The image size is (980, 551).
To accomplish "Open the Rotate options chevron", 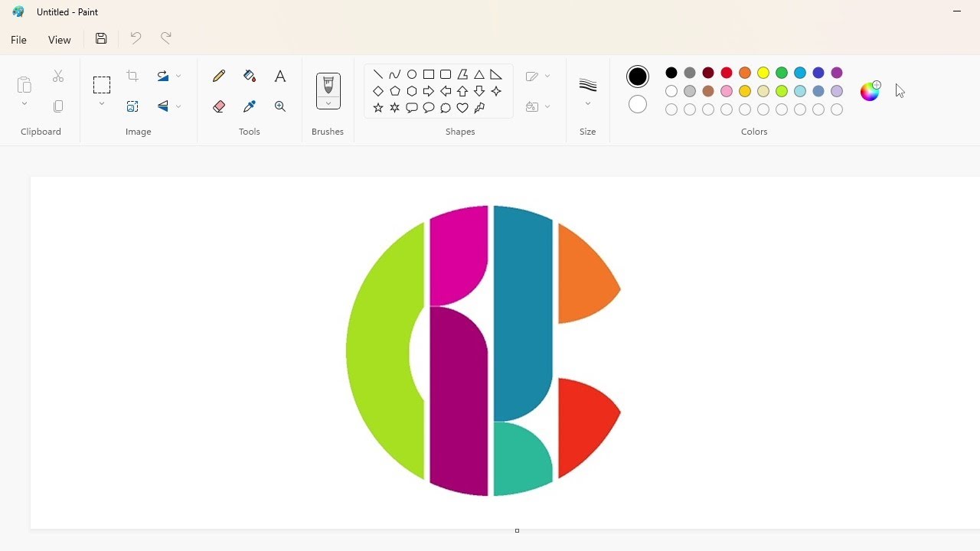I will click(178, 77).
